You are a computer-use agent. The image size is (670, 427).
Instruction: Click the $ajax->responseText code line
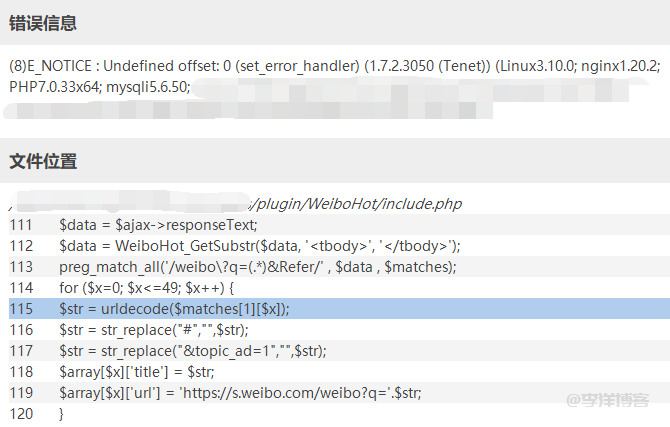click(x=158, y=225)
